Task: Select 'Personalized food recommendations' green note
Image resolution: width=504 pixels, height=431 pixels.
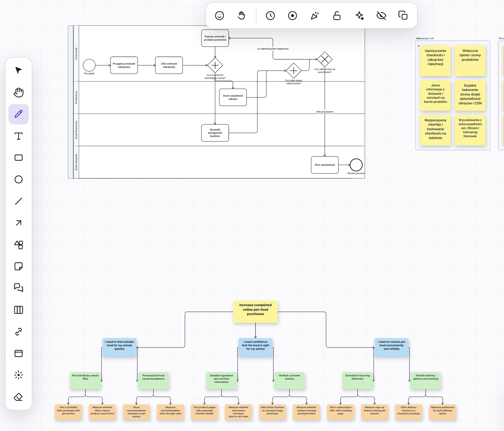Action: pyautogui.click(x=153, y=380)
